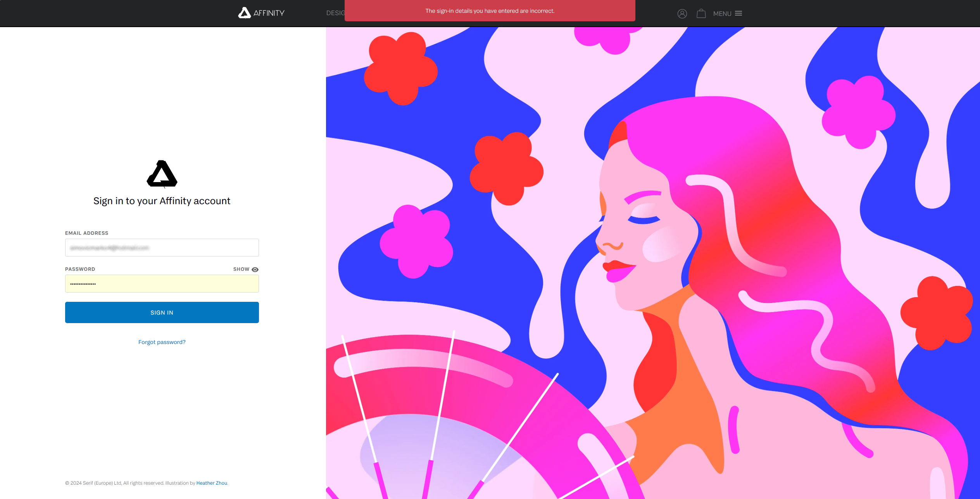Screen dimensions: 980x499
Task: Click the large black Affinity logo
Action: (x=162, y=174)
